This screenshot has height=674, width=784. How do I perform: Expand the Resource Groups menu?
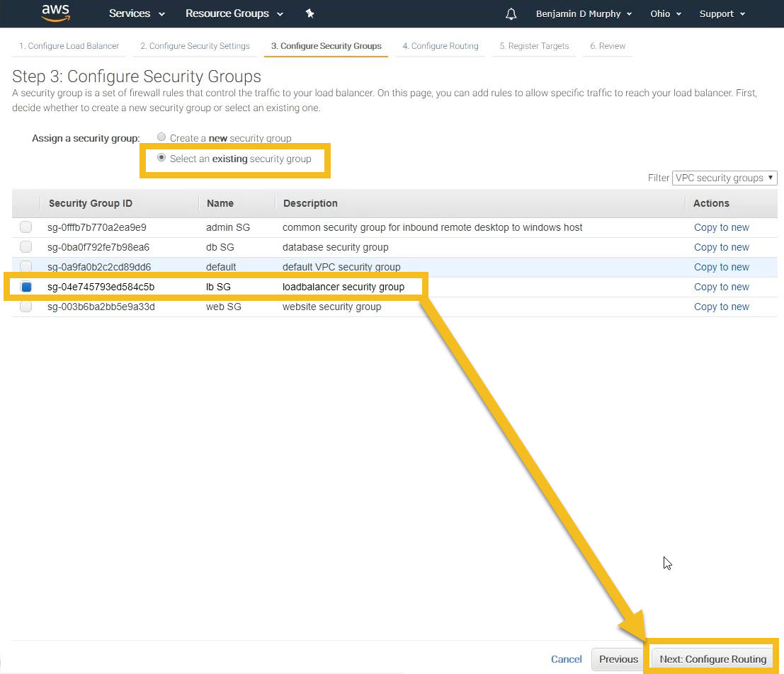pyautogui.click(x=234, y=13)
